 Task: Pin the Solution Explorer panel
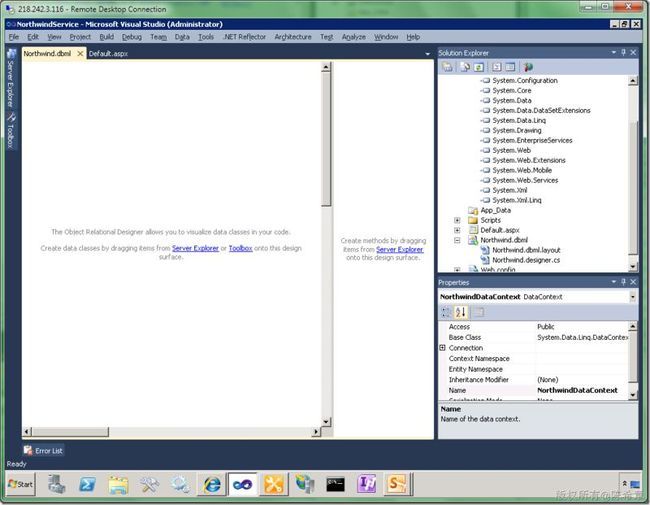coord(623,52)
